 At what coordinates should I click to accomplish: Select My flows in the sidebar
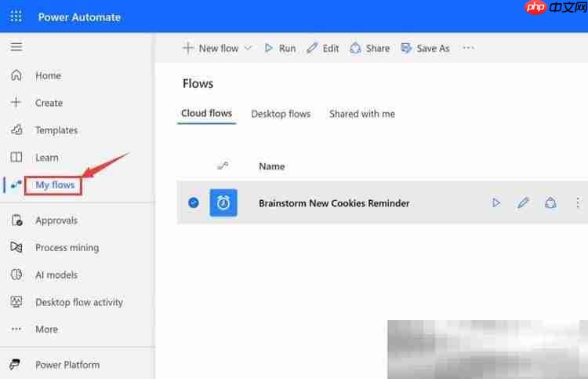(x=55, y=185)
